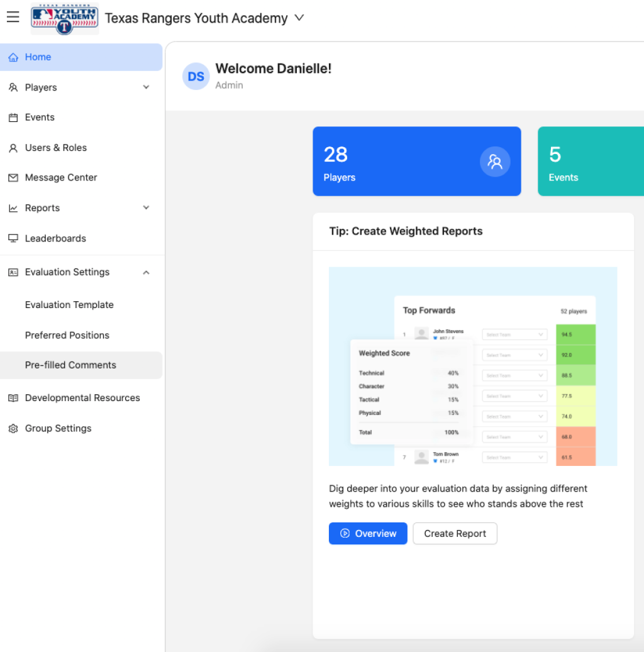Select Evaluation Template menu item

(x=69, y=305)
